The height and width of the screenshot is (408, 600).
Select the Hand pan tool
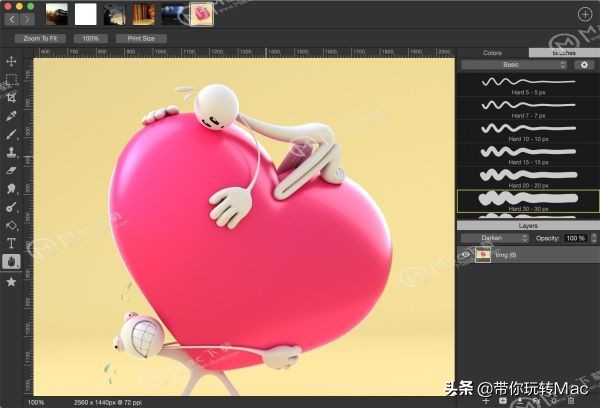pyautogui.click(x=11, y=262)
